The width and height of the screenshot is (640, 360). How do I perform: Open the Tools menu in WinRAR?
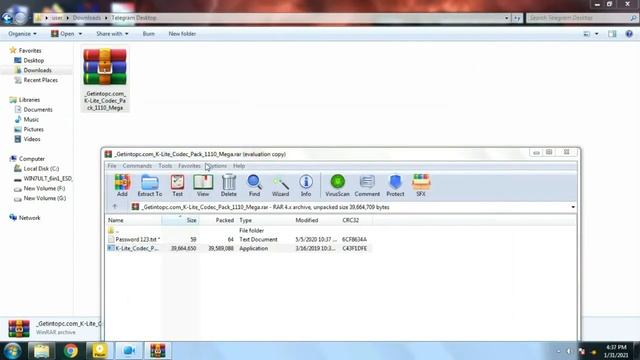pos(165,166)
